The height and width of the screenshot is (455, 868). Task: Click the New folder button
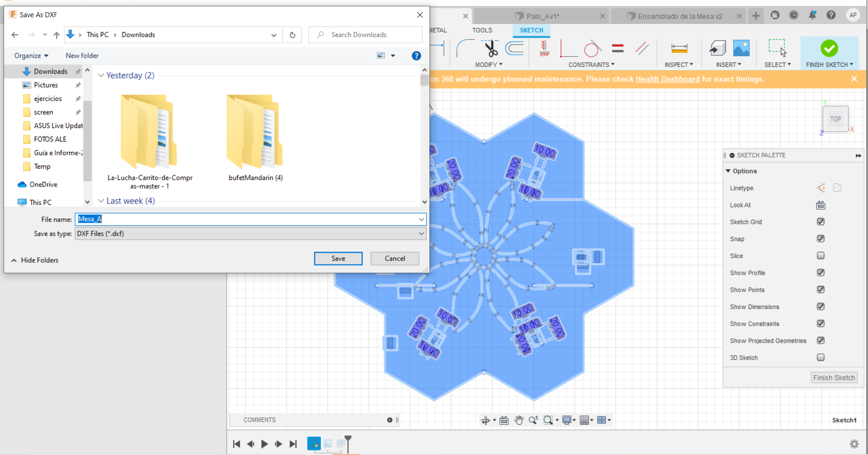[x=82, y=56]
